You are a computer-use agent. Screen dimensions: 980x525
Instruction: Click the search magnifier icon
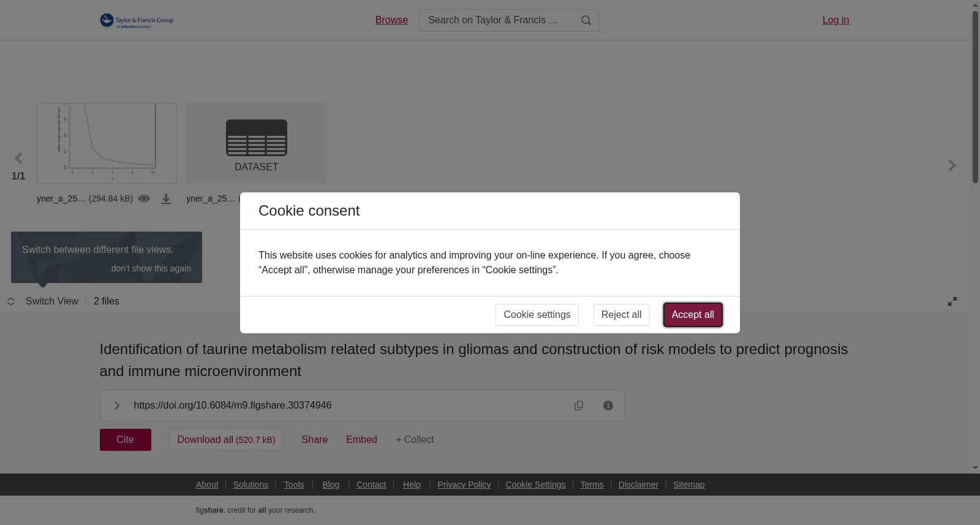[586, 20]
